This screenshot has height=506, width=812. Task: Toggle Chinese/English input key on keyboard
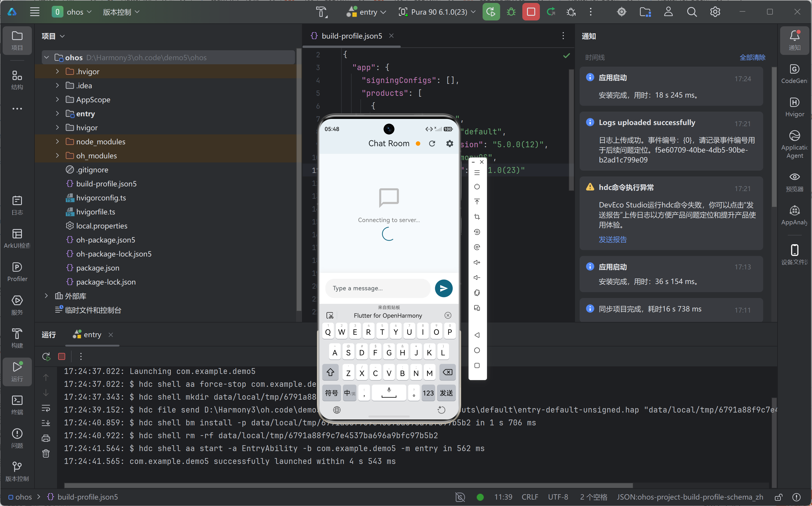[349, 393]
